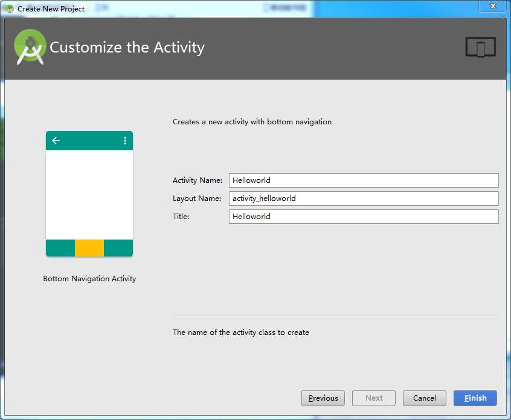Go back with the Previous button
This screenshot has width=511, height=420.
tap(323, 398)
